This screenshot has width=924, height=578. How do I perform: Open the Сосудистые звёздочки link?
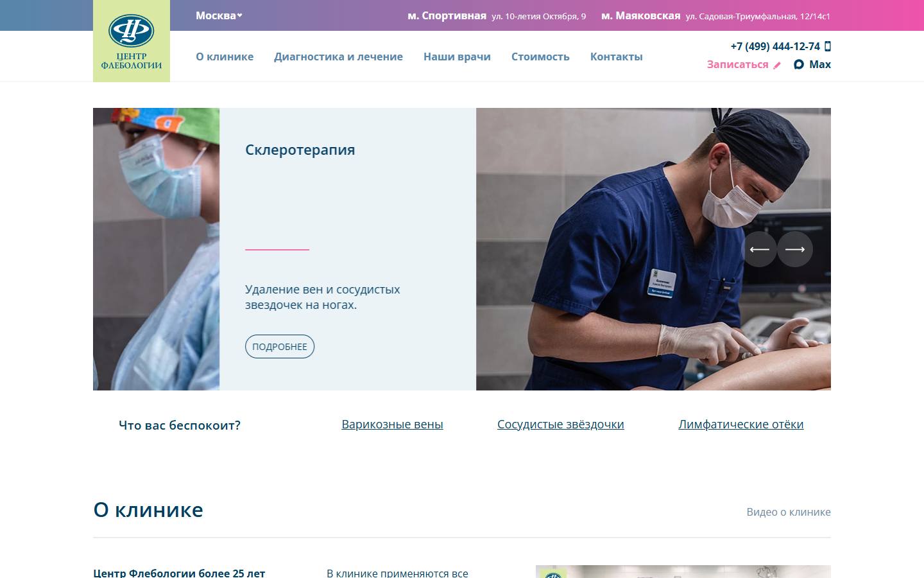(x=560, y=424)
